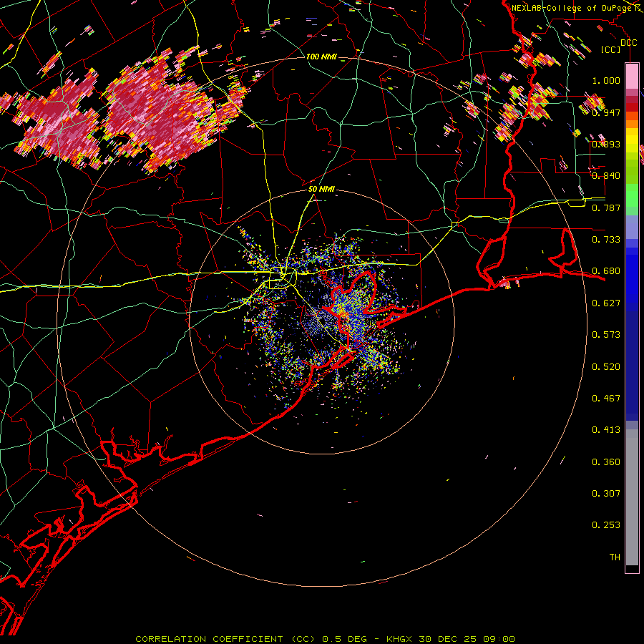Select the 0.360 scale value
The image size is (644, 644).
[x=606, y=462]
